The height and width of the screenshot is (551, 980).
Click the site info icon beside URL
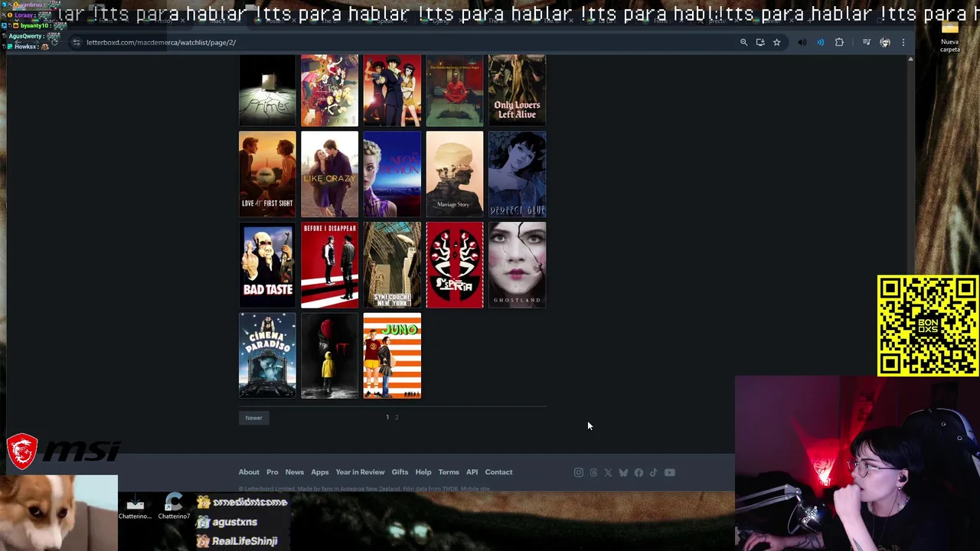point(76,42)
